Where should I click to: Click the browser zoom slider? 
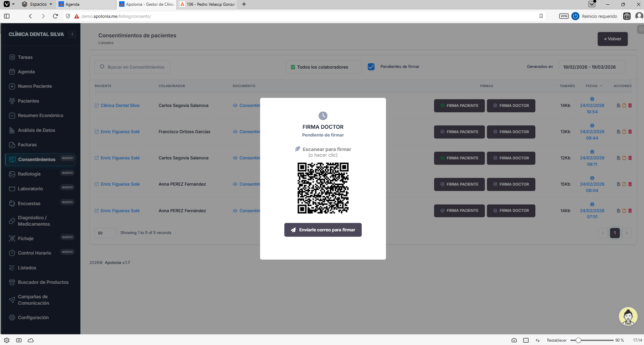592,340
